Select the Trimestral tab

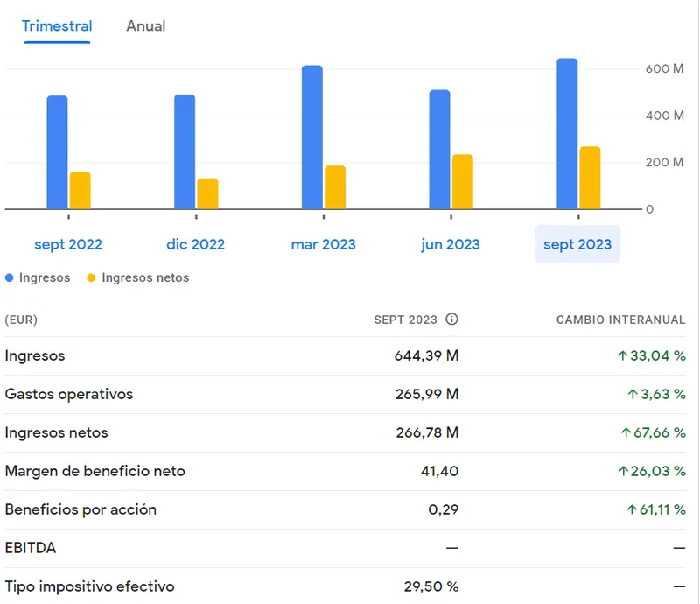tap(57, 25)
